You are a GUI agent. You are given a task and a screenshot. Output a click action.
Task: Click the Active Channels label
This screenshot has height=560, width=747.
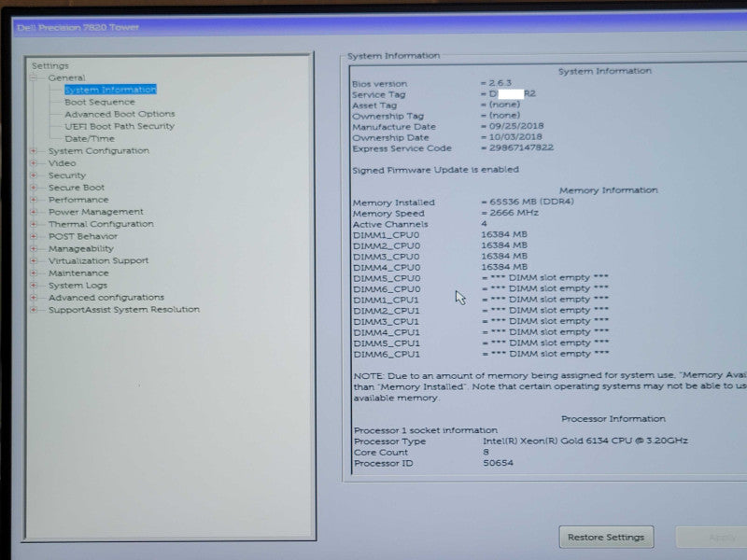pos(390,224)
